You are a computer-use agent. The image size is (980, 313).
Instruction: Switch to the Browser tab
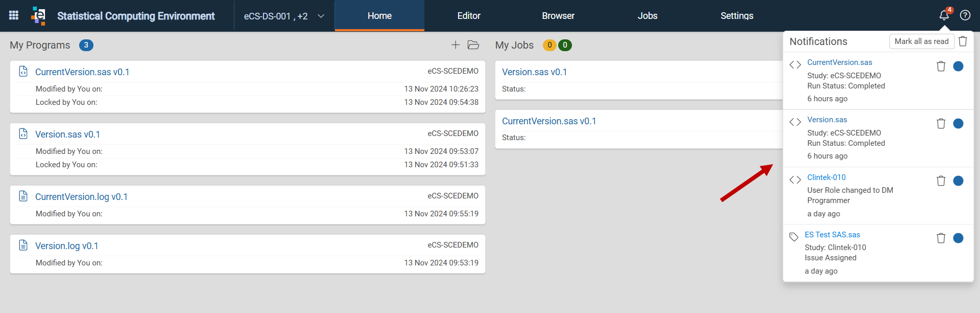(x=558, y=16)
